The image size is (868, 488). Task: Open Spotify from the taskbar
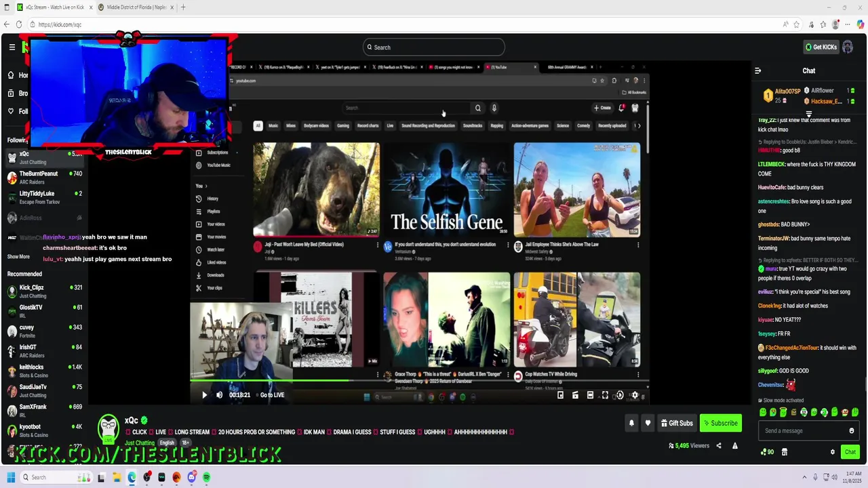tap(206, 477)
